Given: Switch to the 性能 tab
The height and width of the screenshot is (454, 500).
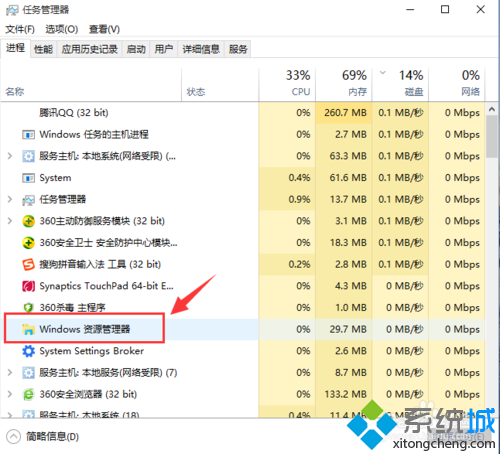Looking at the screenshot, I should coord(43,50).
